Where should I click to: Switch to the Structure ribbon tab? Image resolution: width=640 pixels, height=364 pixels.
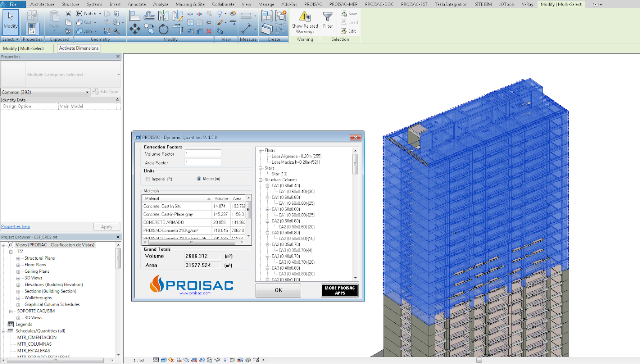tap(70, 4)
